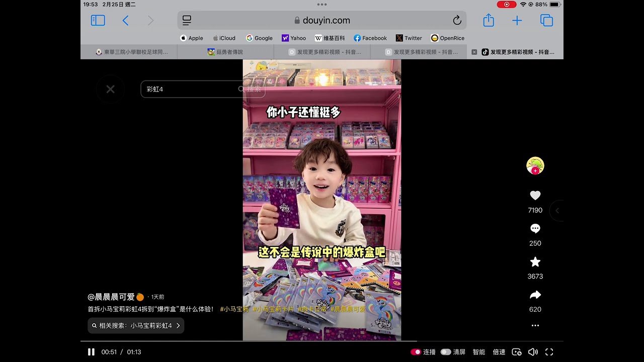Tap the Wi-Fi status icon

[523, 5]
